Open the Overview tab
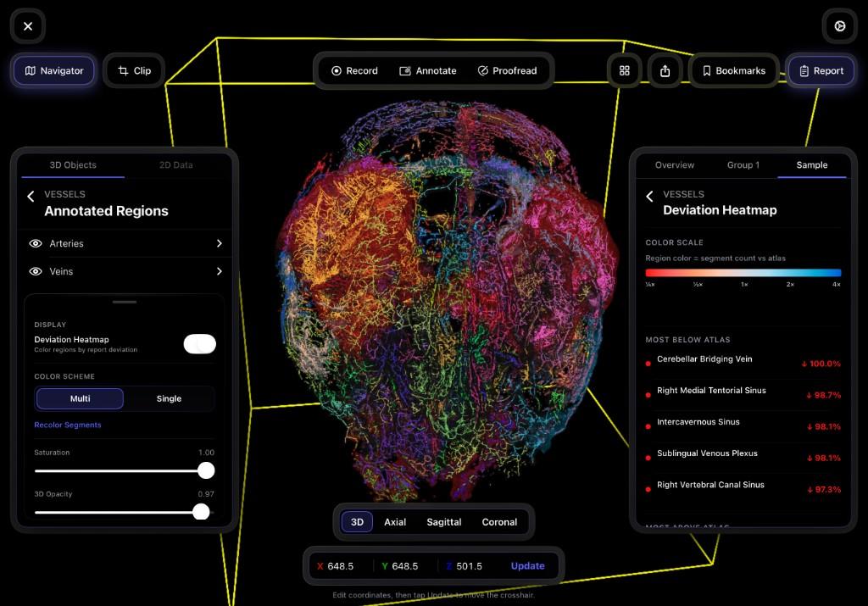The width and height of the screenshot is (868, 606). (674, 165)
